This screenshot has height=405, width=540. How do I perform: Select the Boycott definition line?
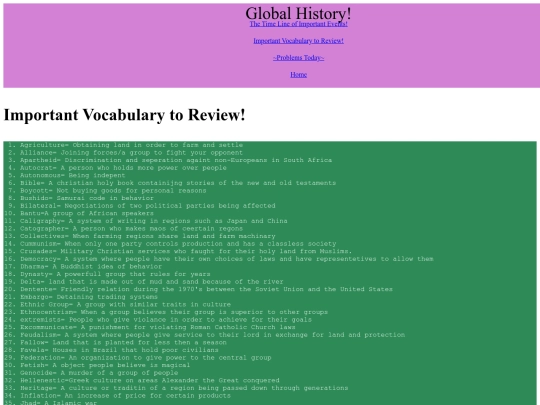(113, 190)
